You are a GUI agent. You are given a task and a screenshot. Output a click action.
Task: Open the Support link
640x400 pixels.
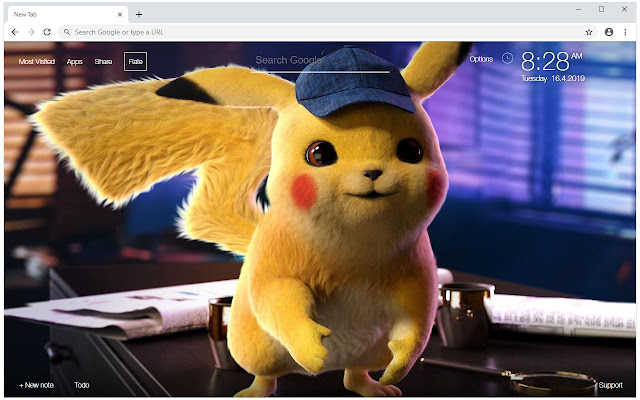coord(610,385)
